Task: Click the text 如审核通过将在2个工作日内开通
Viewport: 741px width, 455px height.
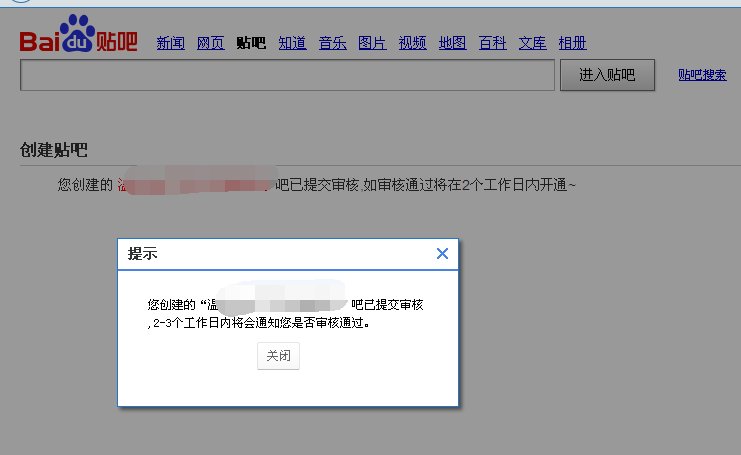Action: [465, 185]
